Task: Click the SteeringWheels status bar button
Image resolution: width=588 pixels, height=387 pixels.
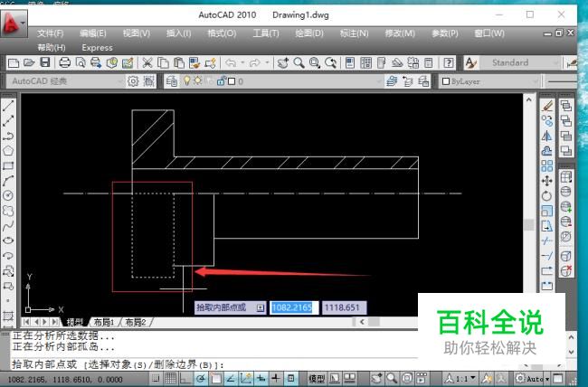Action: [407, 378]
